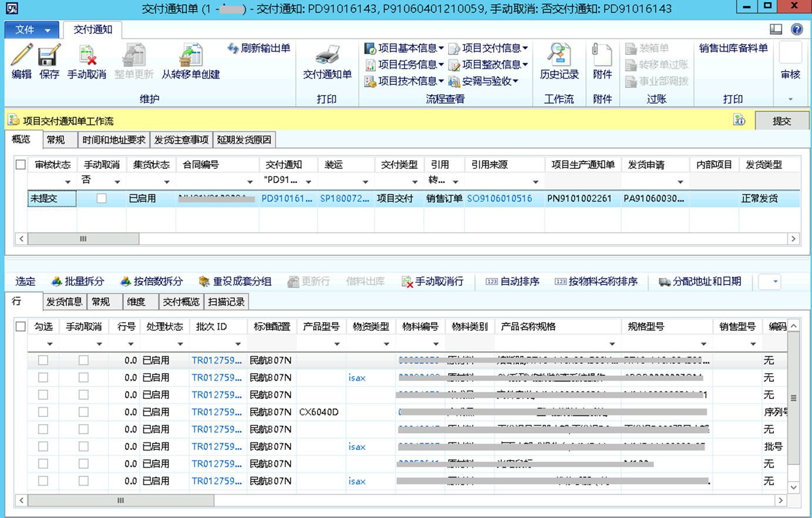Click 按倍数拆分 toolbar item
Screen dimensions: 812x518
(151, 282)
